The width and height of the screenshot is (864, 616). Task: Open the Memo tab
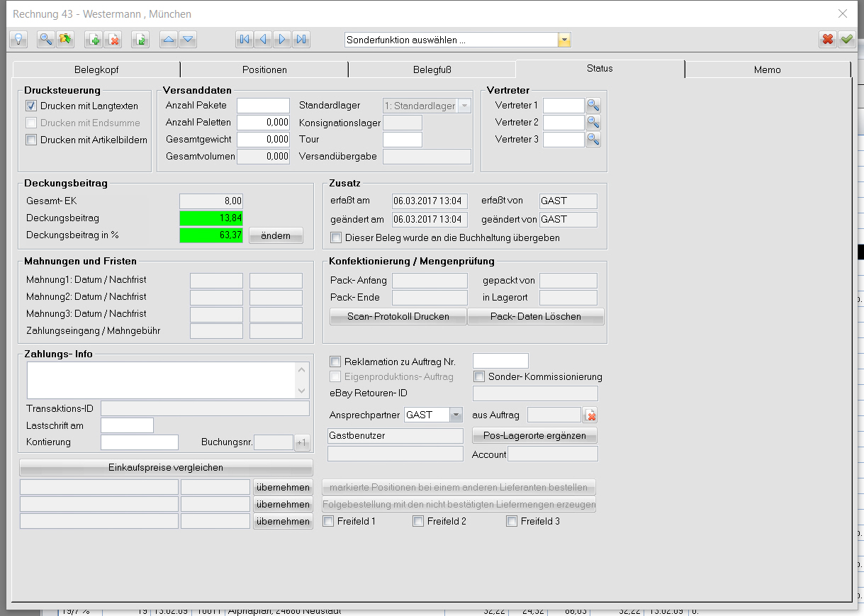click(767, 69)
